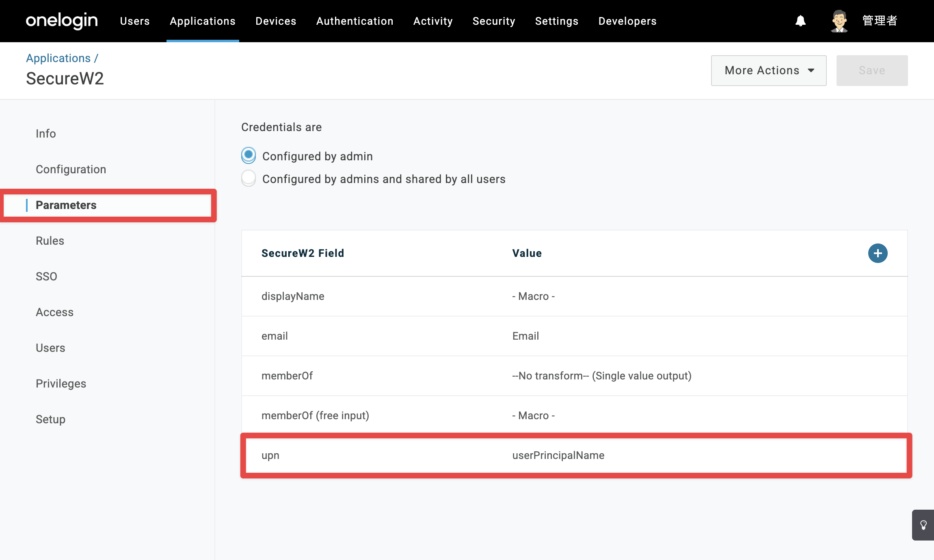Open the Activity top menu
This screenshot has width=934, height=560.
pyautogui.click(x=433, y=21)
